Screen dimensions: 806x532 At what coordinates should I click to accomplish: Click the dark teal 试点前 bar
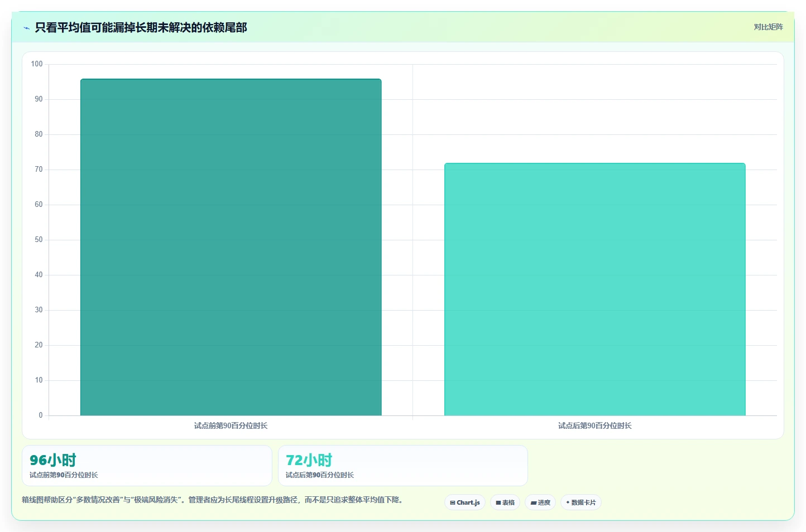(231, 247)
